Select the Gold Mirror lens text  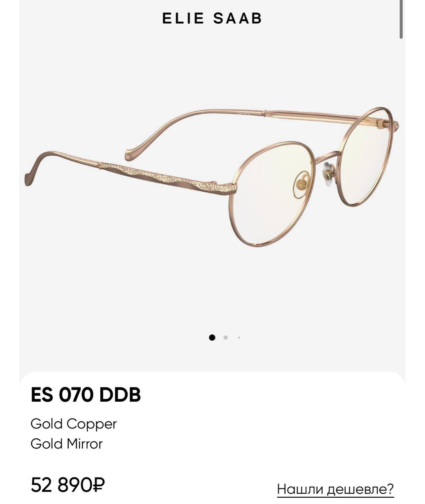click(x=67, y=444)
